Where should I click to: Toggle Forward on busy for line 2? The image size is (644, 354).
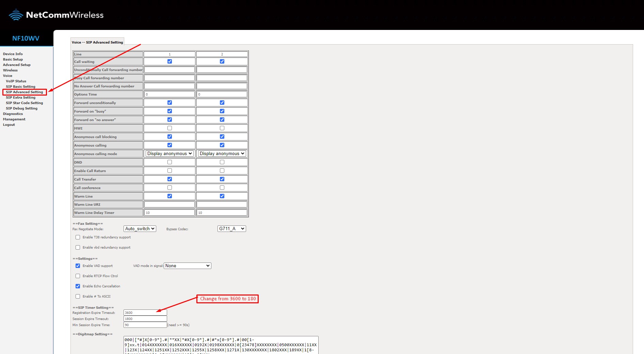coord(222,111)
